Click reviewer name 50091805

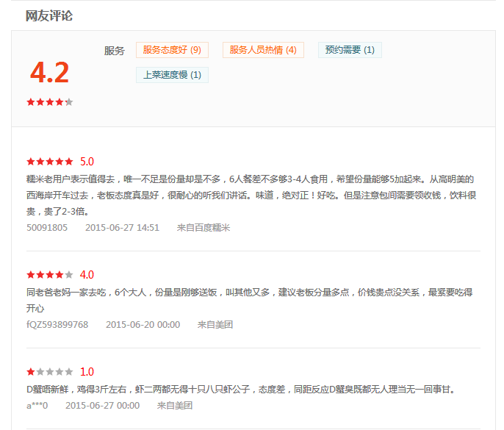(47, 228)
